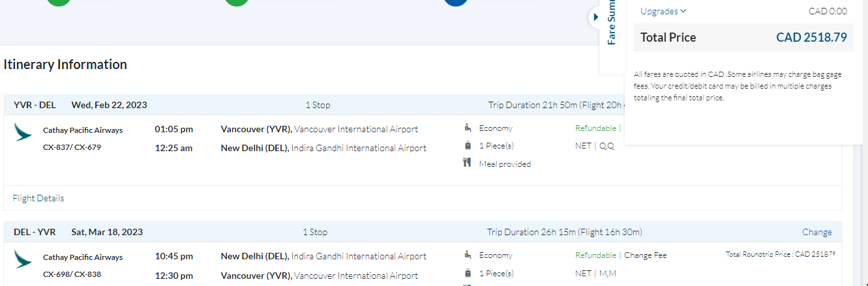868x286 pixels.
Task: Expand the Upgrades dropdown
Action: pos(663,11)
